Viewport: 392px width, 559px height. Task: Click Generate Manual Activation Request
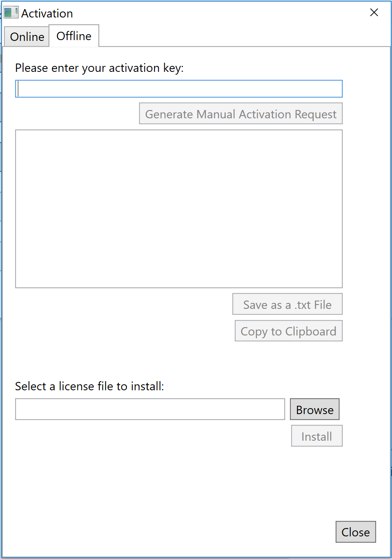tap(240, 114)
